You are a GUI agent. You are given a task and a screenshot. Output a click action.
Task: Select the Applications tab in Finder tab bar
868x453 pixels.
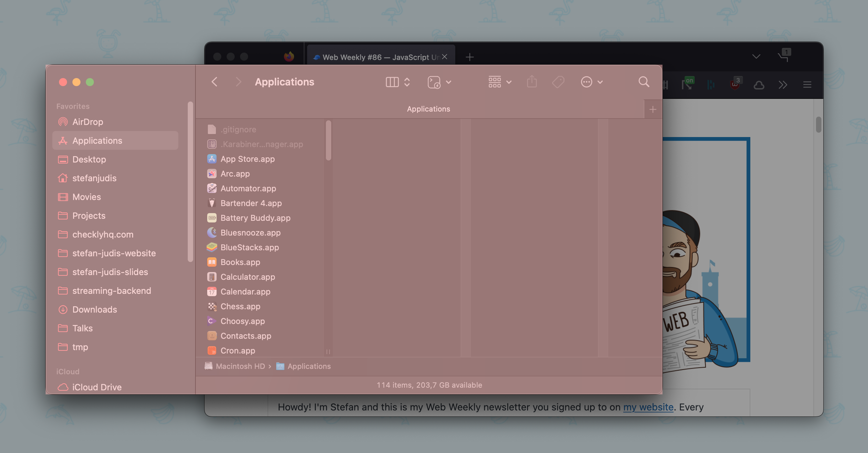coord(428,109)
